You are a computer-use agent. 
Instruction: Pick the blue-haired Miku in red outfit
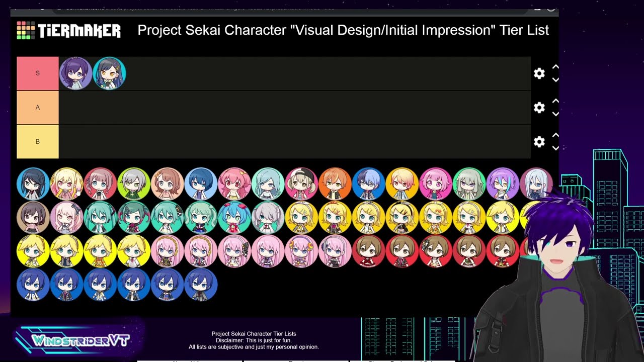point(234,218)
